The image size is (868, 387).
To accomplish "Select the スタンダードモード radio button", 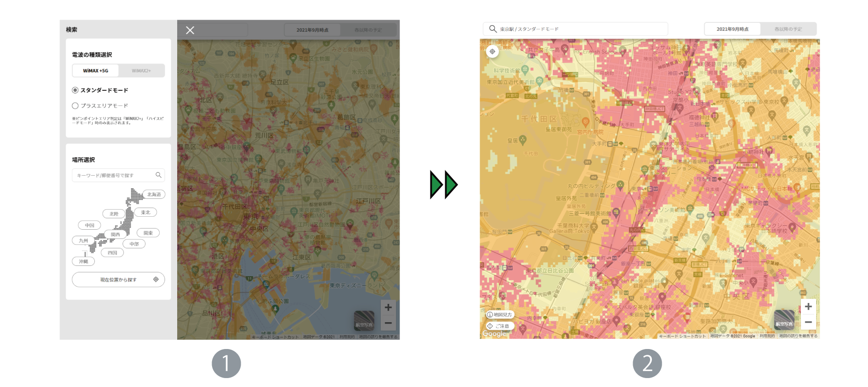I will [75, 90].
